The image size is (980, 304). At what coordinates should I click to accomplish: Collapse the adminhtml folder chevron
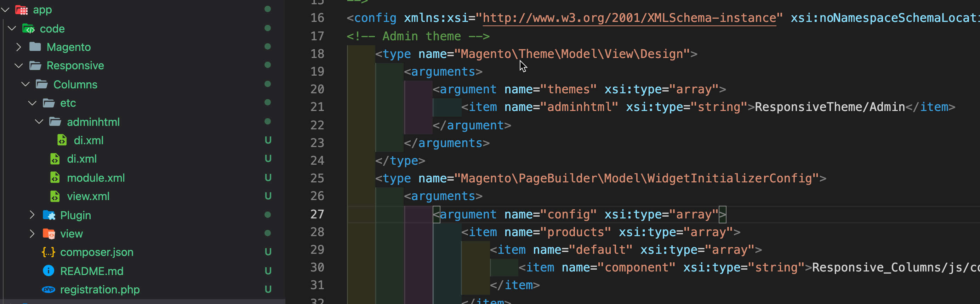click(x=39, y=122)
